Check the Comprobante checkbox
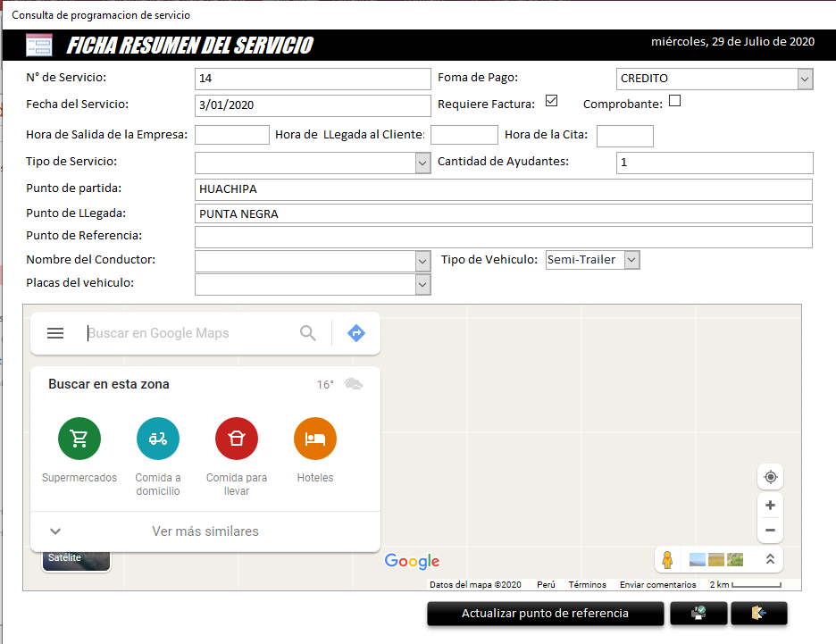This screenshot has width=836, height=644. coord(674,101)
